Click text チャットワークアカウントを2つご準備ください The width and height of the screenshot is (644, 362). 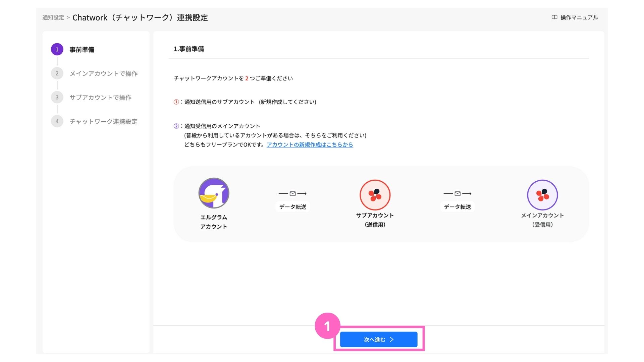click(233, 78)
